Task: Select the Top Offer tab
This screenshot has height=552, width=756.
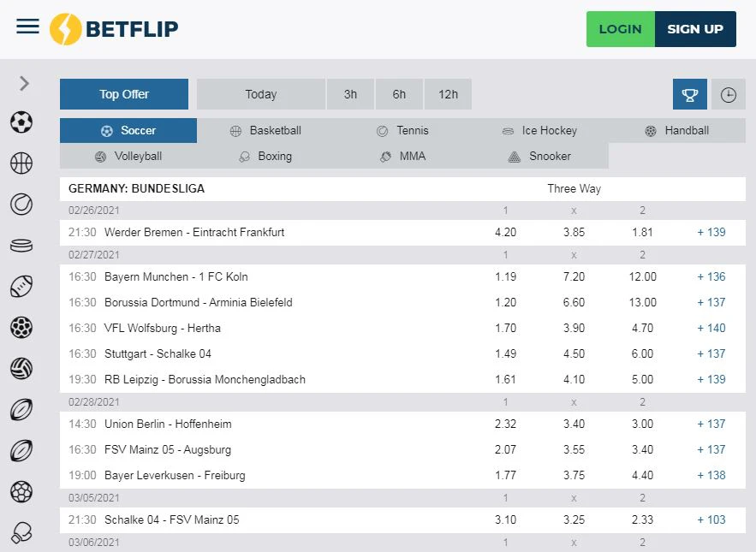Action: [x=124, y=94]
